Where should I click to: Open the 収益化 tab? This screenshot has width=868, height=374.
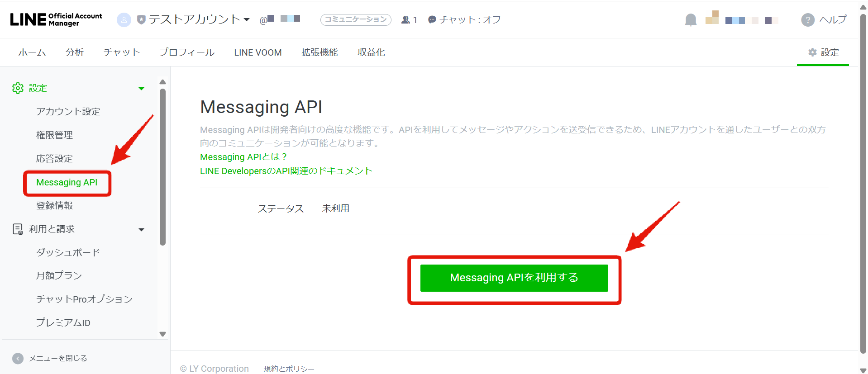371,52
